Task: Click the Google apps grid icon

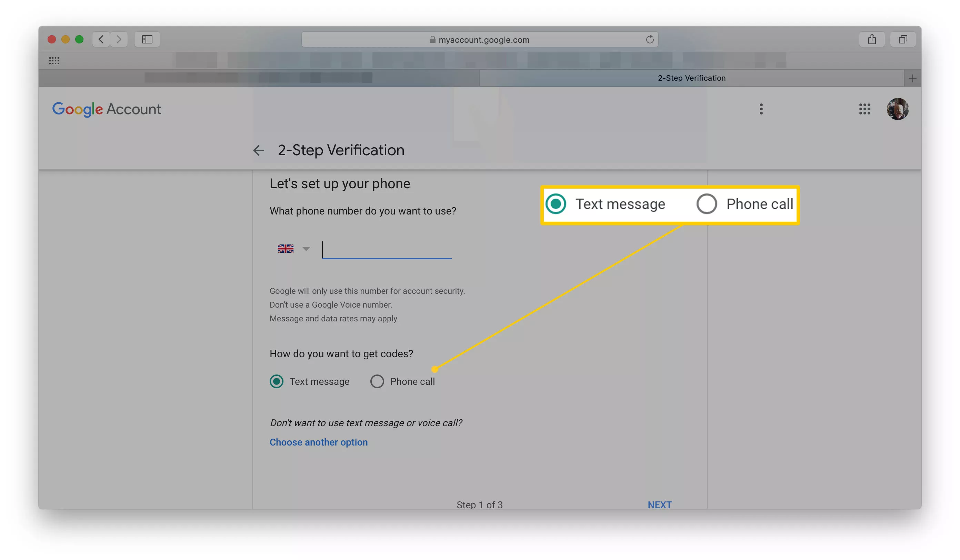Action: [x=865, y=109]
